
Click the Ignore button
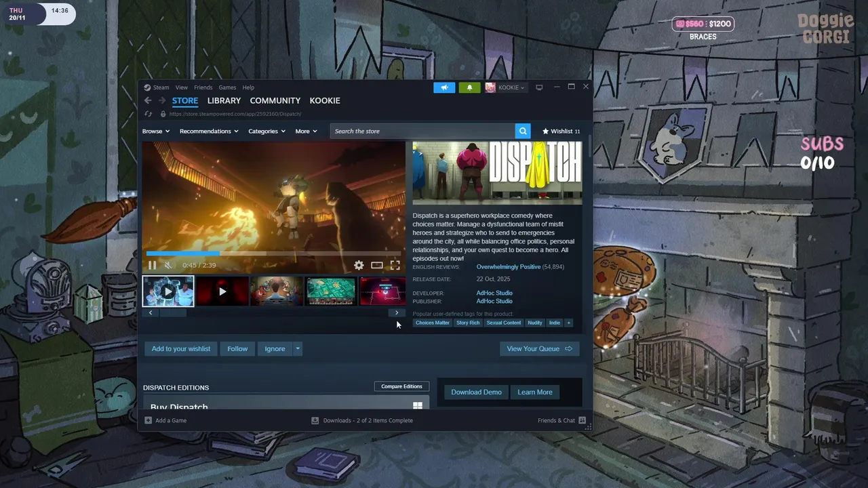[275, 349]
